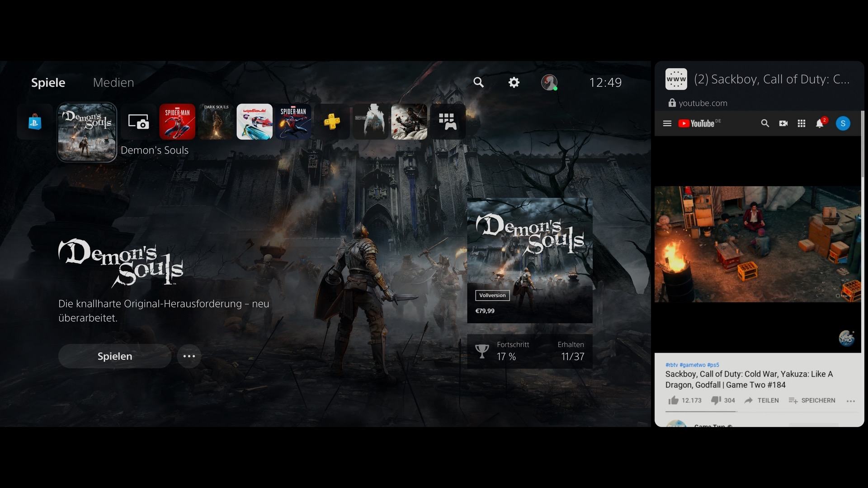Screen dimensions: 868x488
Task: Click the YouTube search icon
Action: click(x=765, y=123)
